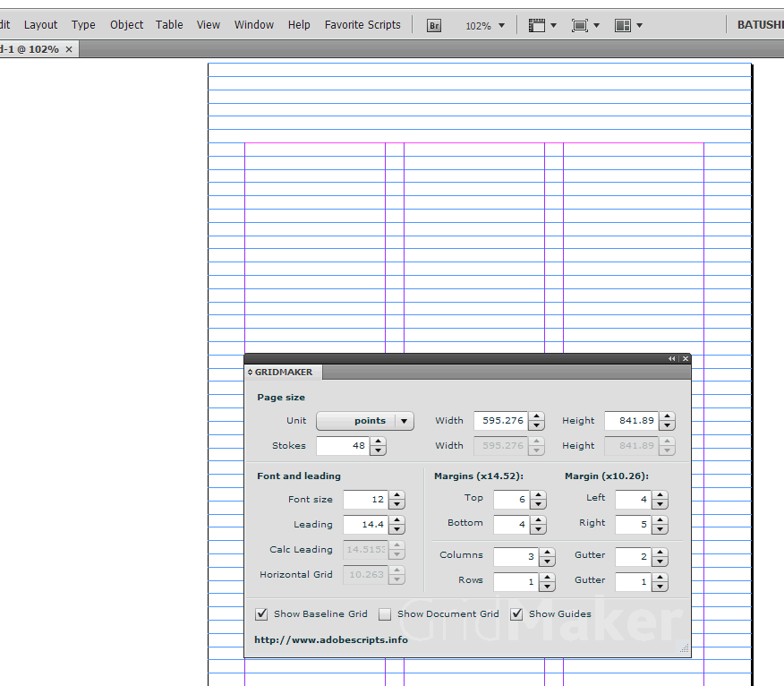Click the page Height input field
Screen dimensions: 784x686
point(632,421)
